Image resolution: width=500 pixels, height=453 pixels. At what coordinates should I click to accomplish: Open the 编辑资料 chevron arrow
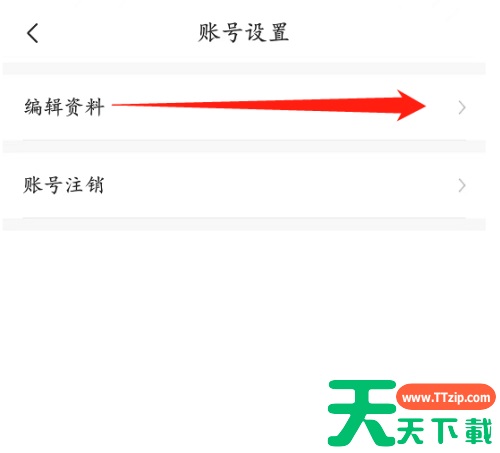click(462, 108)
